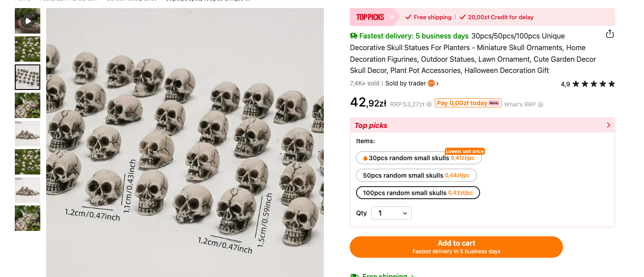Select the skull pile thumbnail in the gallery
This screenshot has height=277, width=644.
click(x=27, y=134)
